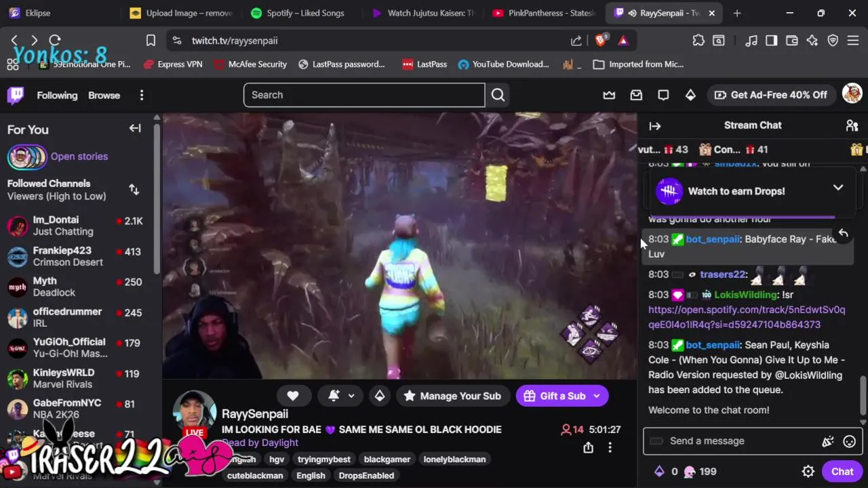Open the Brave wallet icon

click(791, 41)
